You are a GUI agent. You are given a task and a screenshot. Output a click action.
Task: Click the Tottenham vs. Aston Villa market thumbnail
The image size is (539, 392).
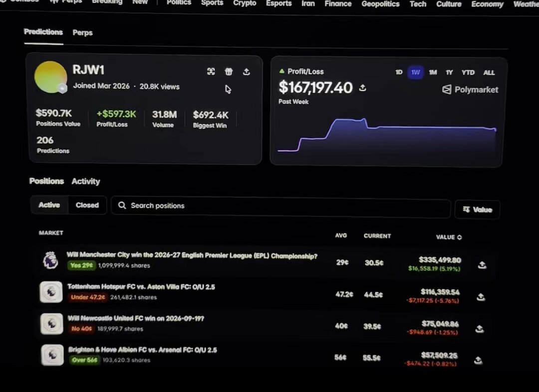(x=51, y=292)
